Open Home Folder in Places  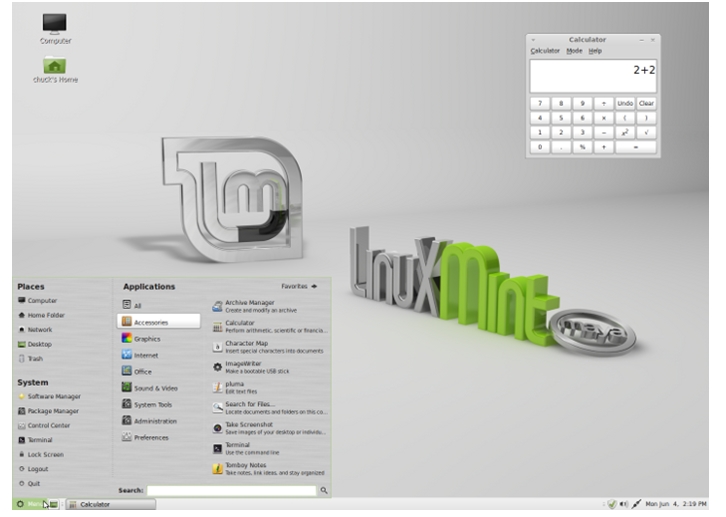41,315
